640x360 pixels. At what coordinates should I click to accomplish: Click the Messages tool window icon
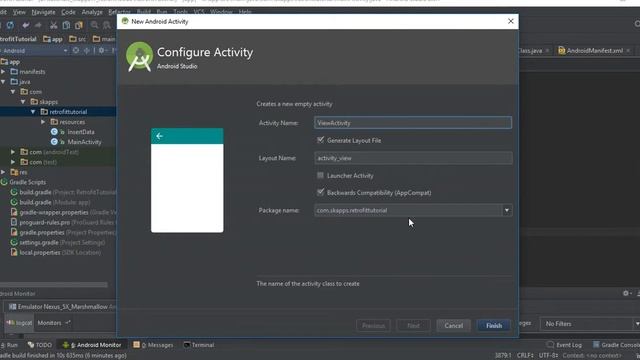point(136,345)
